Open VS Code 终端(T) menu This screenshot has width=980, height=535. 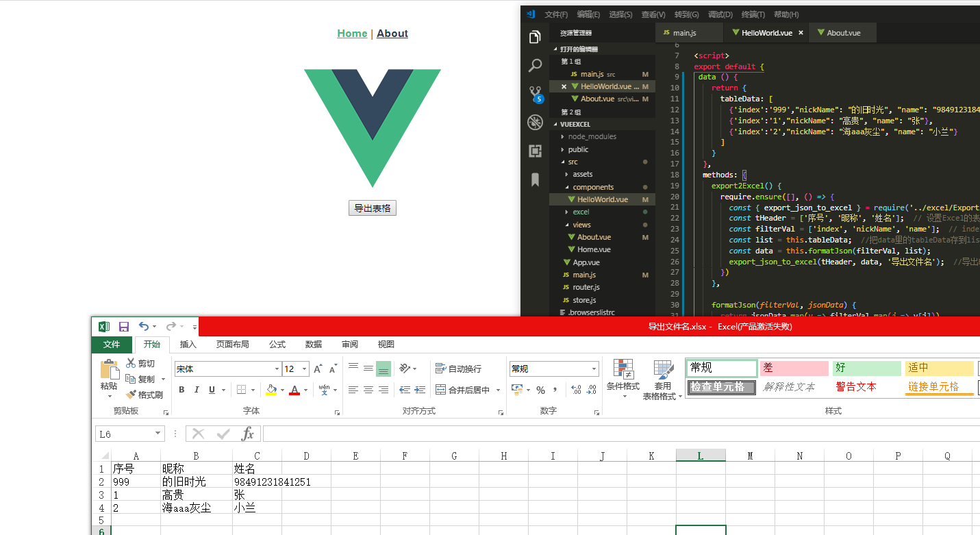click(753, 14)
